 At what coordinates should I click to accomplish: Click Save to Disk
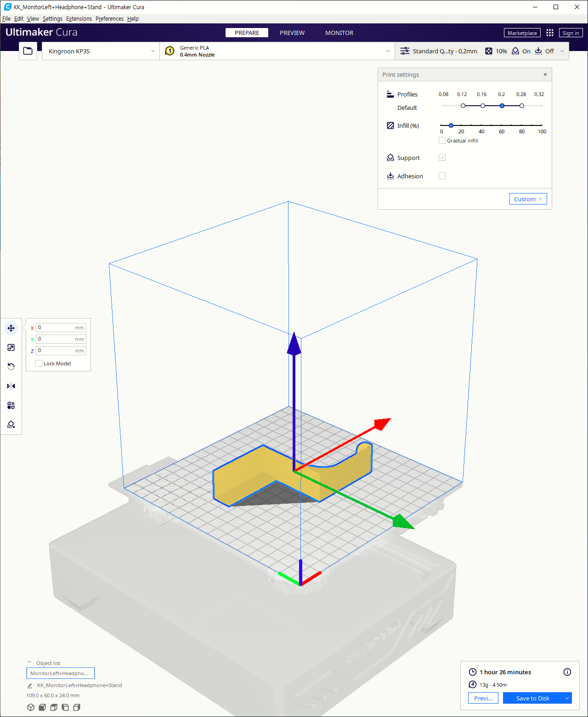tap(533, 698)
